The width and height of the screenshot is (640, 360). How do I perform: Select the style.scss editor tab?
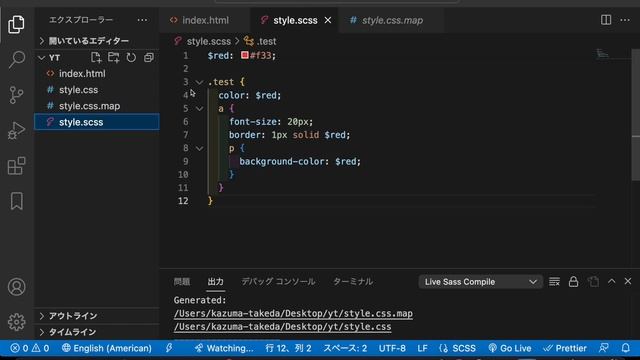point(295,20)
